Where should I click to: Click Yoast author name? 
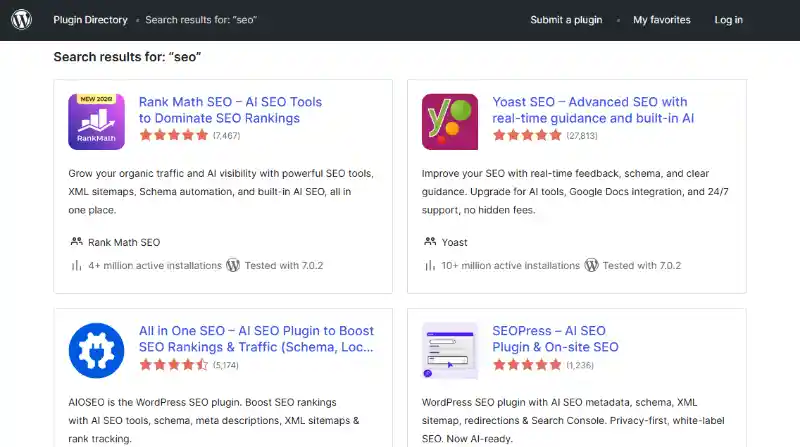(x=454, y=242)
